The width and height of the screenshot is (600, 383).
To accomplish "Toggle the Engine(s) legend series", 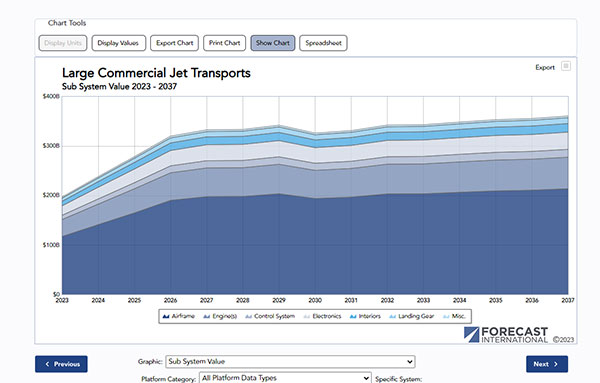I will coord(220,316).
